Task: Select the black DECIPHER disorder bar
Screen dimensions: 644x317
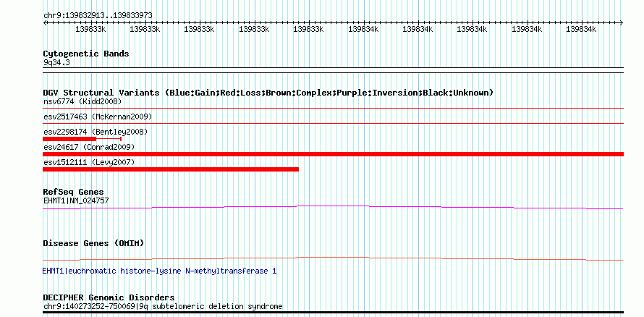Action: click(x=333, y=313)
